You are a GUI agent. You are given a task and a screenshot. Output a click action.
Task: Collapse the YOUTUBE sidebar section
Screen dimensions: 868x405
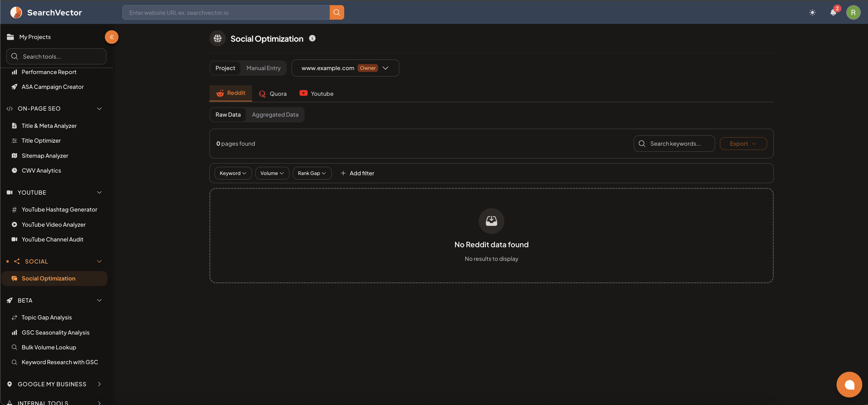(x=99, y=193)
